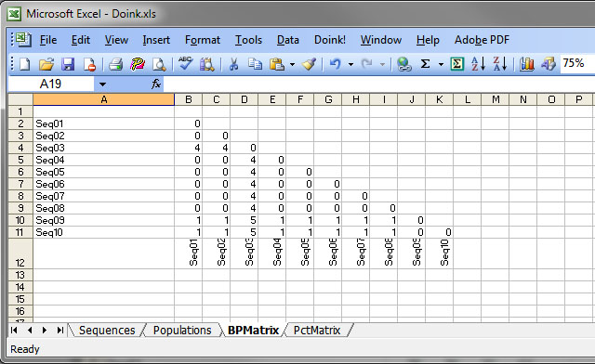Screen dimensions: 595x364
Task: Insert hyperlink using globe icon
Action: coord(403,64)
